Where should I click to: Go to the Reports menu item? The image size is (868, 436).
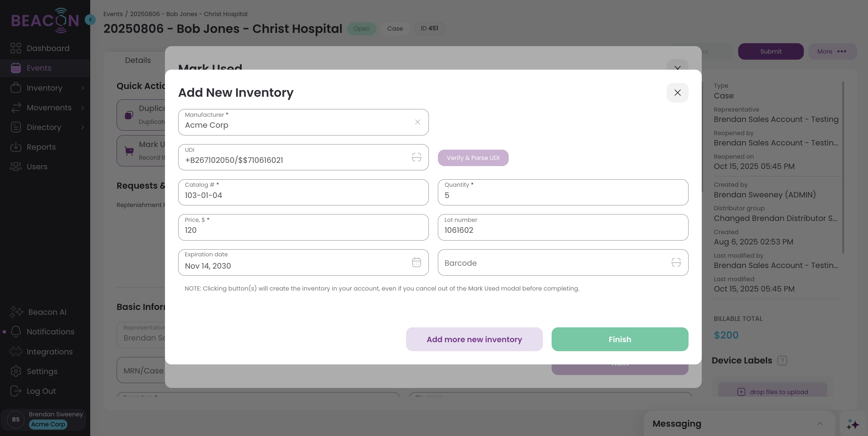41,147
